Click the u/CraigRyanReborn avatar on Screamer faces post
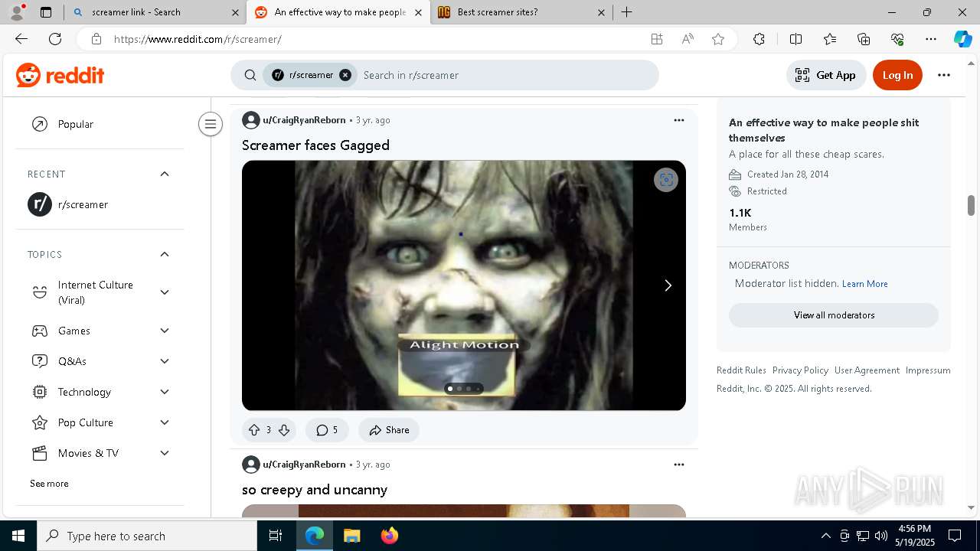 pos(251,120)
